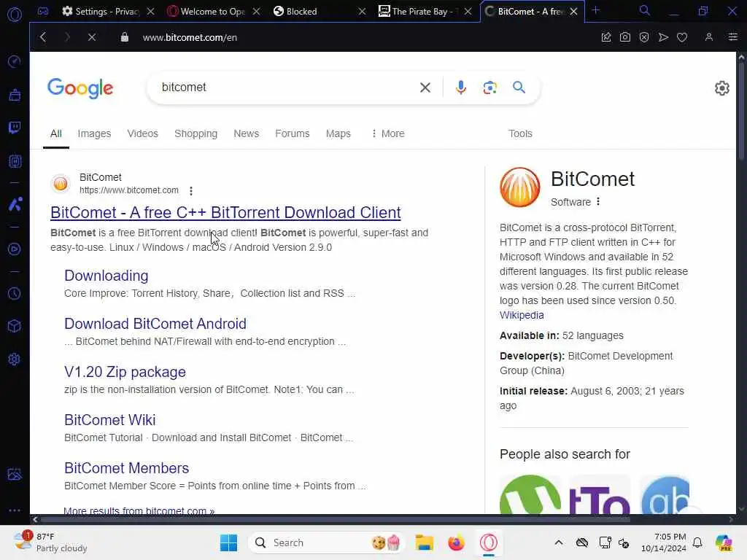
Task: Click the address bar URL
Action: point(190,37)
